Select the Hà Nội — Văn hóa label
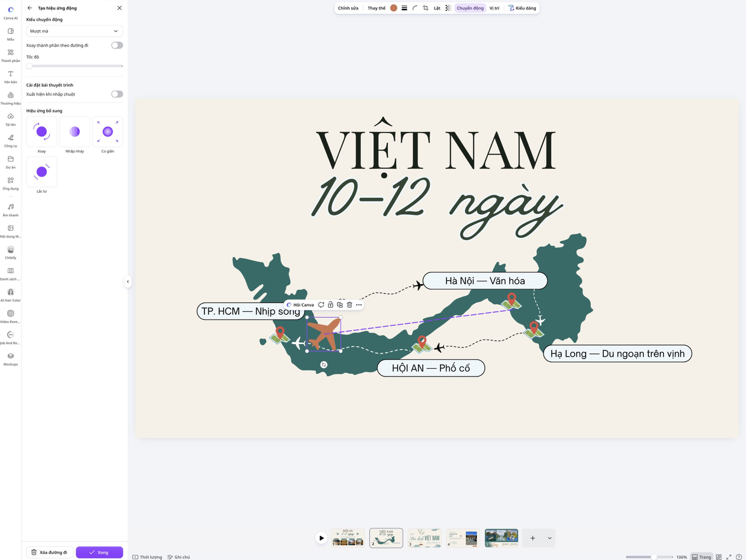This screenshot has height=560, width=746. [485, 281]
